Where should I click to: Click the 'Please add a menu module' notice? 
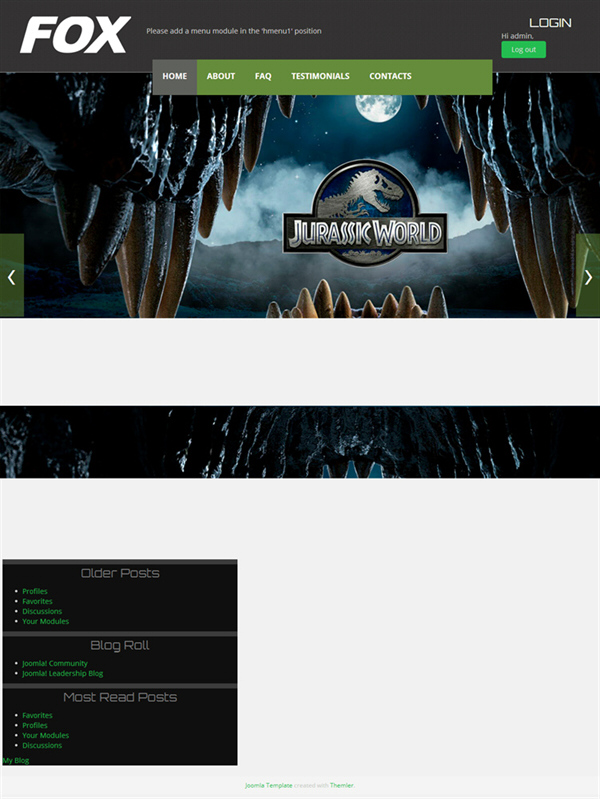234,31
